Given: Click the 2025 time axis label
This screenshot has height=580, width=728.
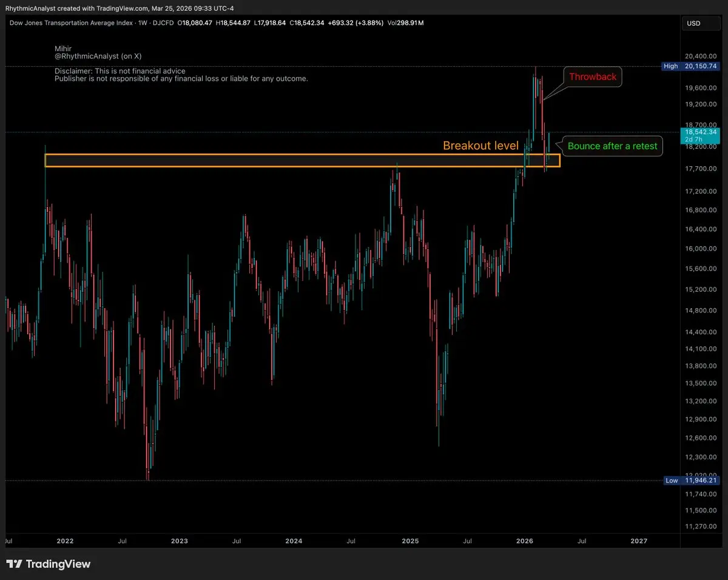Looking at the screenshot, I should tap(410, 540).
